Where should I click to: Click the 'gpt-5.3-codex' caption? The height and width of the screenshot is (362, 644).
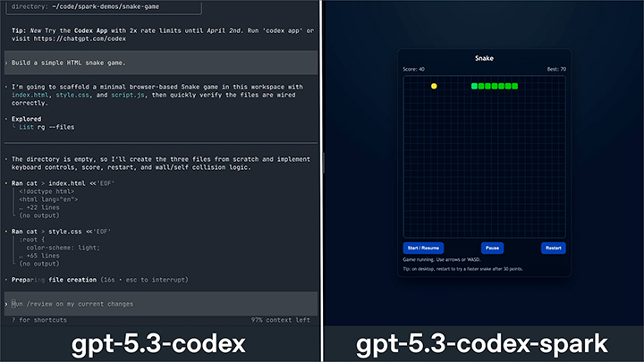pos(158,344)
